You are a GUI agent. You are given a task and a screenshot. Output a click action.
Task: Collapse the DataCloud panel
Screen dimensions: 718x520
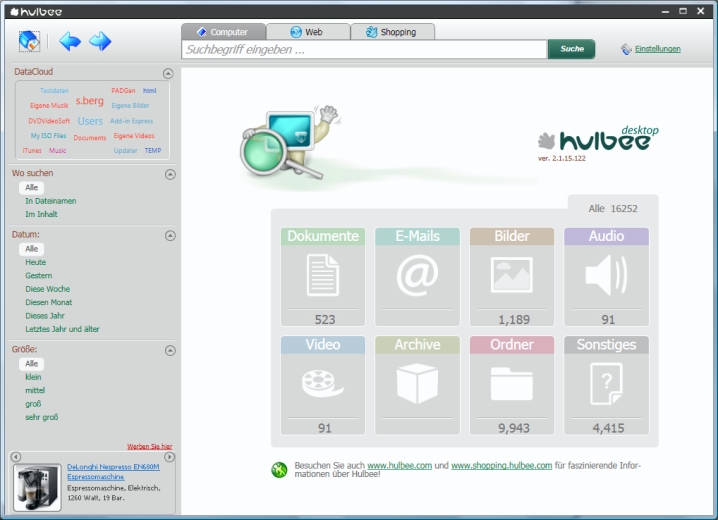168,73
